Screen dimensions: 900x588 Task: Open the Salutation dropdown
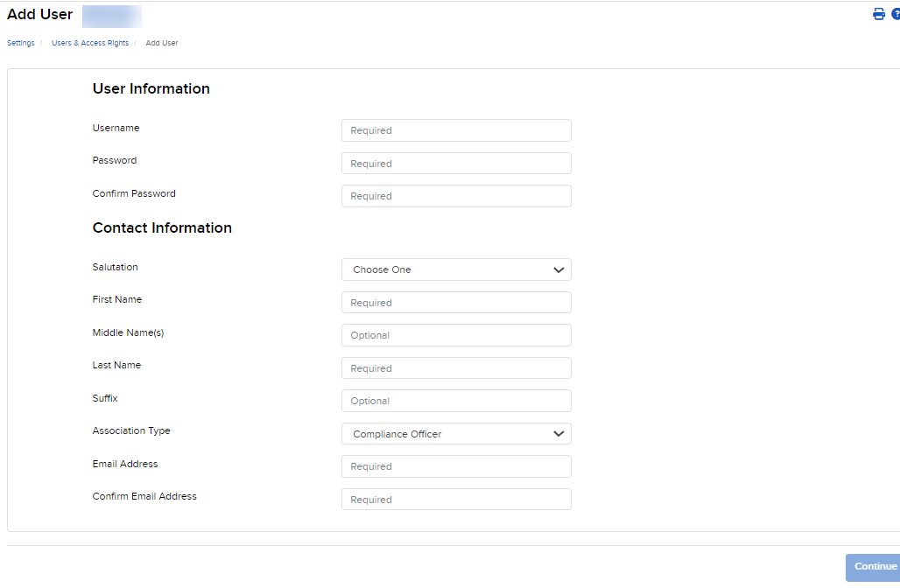[455, 269]
